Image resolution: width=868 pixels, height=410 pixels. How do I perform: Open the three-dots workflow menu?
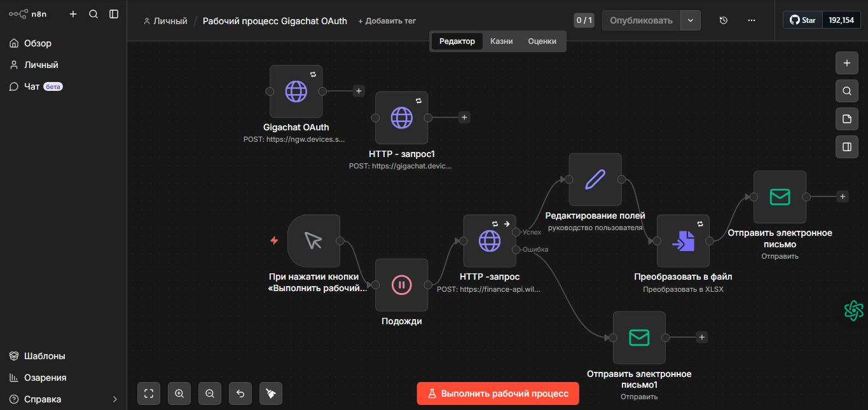click(x=752, y=20)
